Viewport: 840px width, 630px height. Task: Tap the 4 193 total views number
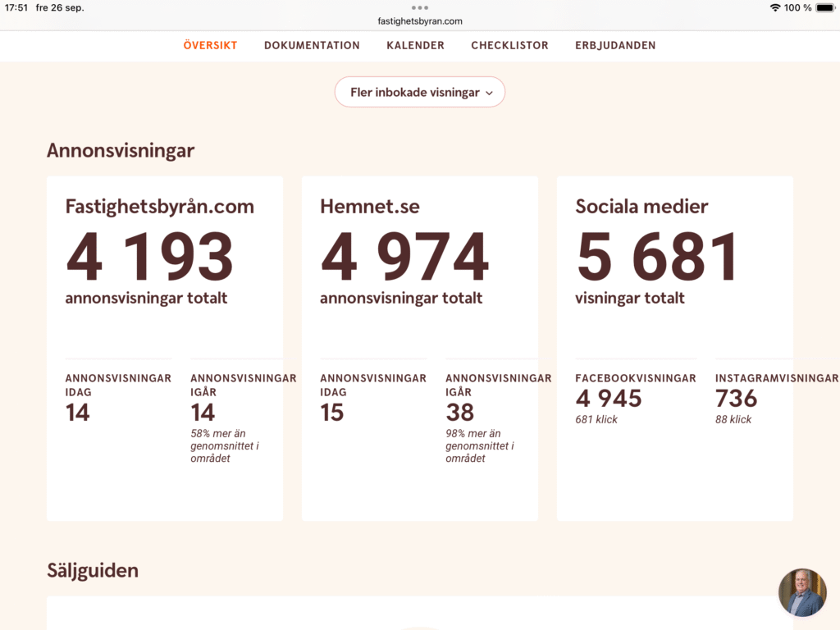tap(149, 258)
